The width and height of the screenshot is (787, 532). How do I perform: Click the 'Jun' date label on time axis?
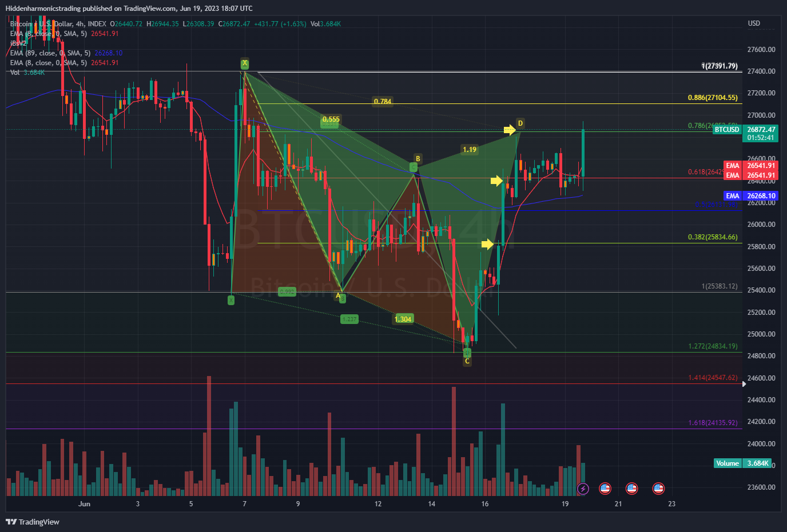point(85,504)
